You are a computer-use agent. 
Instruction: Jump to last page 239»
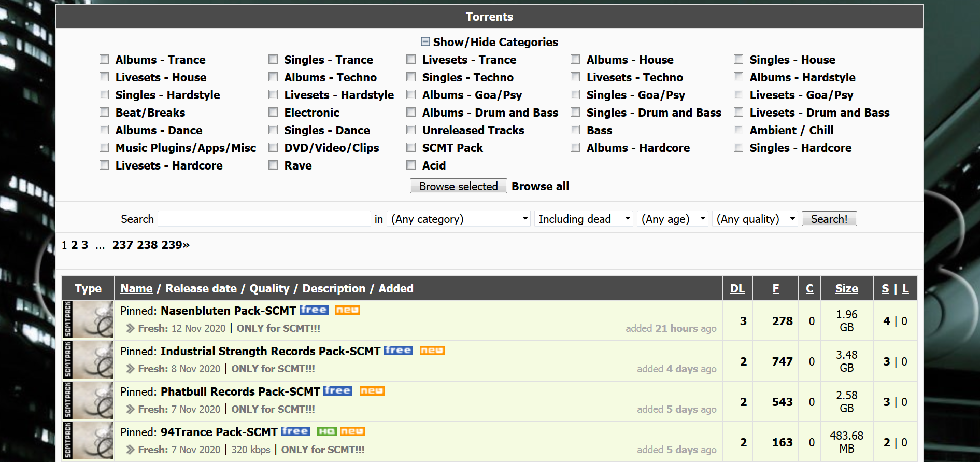[175, 245]
